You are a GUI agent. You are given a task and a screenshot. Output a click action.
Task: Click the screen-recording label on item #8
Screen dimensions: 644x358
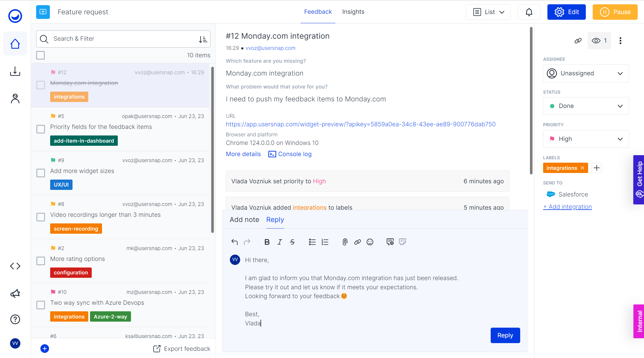(76, 229)
